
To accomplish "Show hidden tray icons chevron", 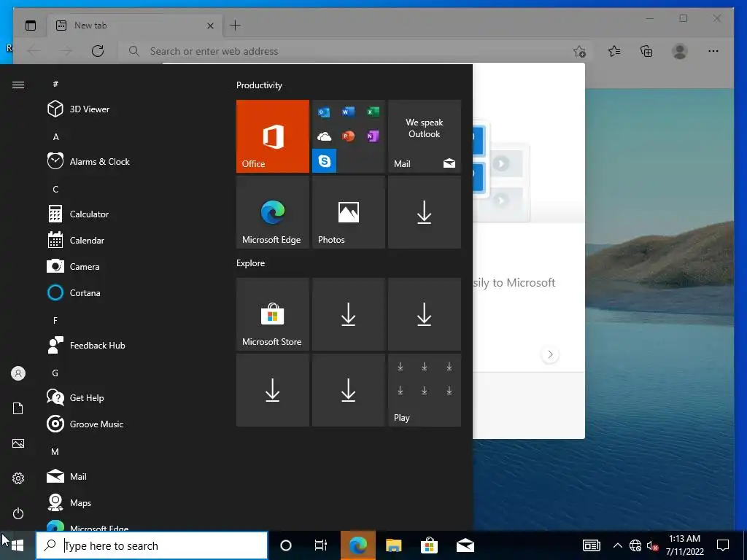I will [x=617, y=545].
